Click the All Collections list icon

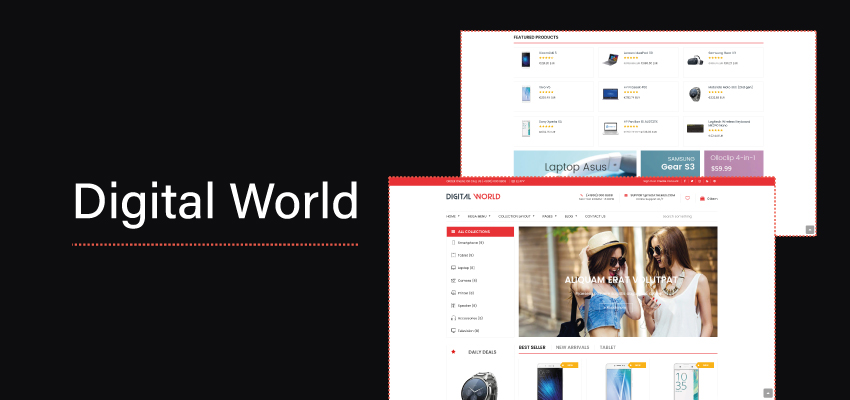[x=453, y=231]
